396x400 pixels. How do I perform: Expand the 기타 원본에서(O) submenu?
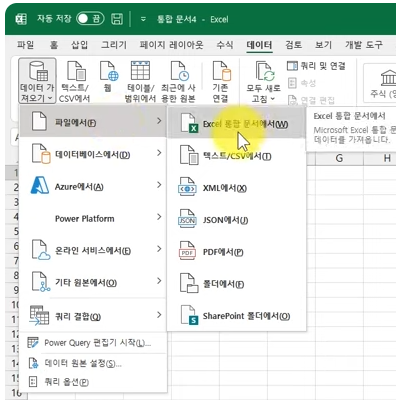point(93,283)
